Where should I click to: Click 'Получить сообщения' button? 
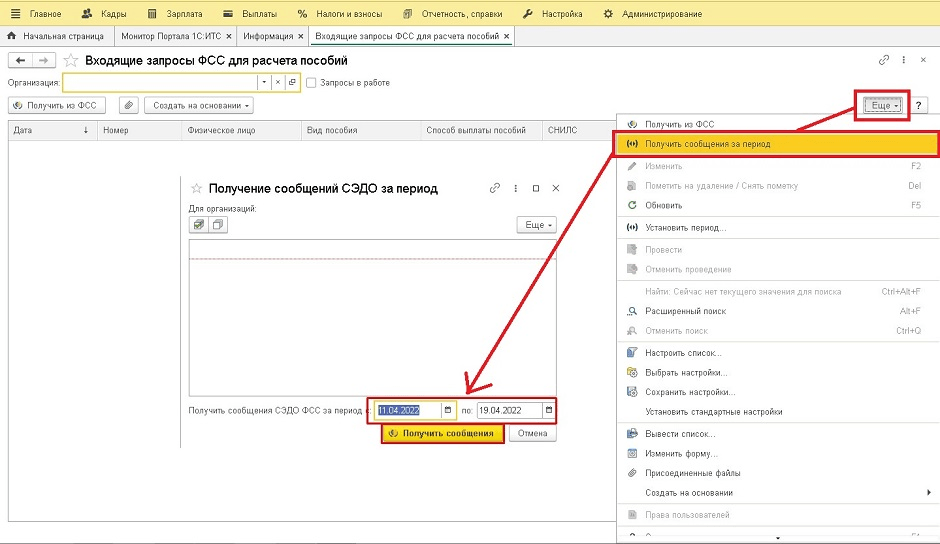[442, 434]
